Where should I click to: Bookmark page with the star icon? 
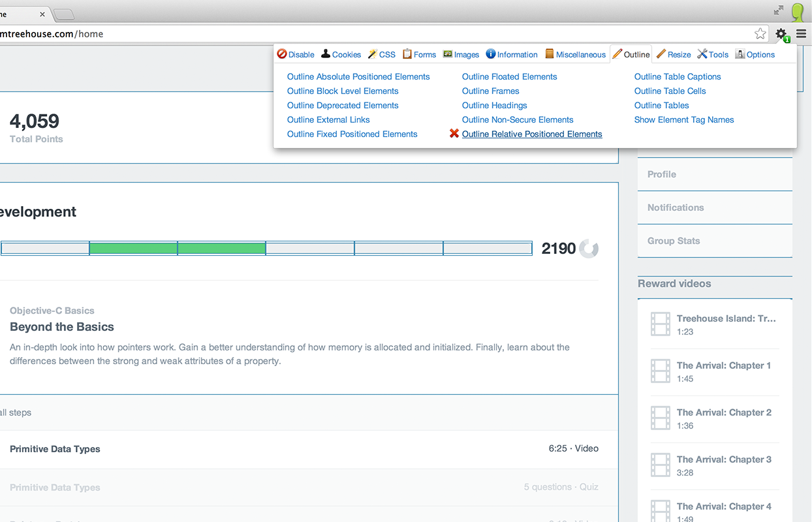coord(760,34)
